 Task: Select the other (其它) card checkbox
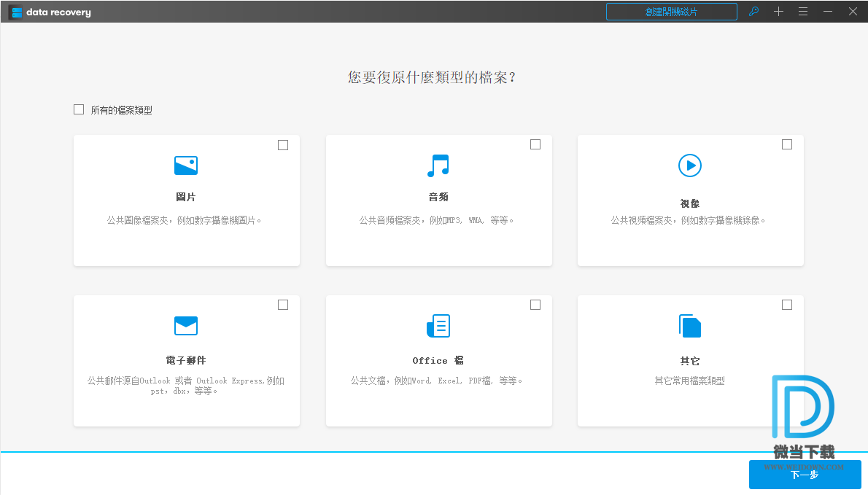click(787, 305)
